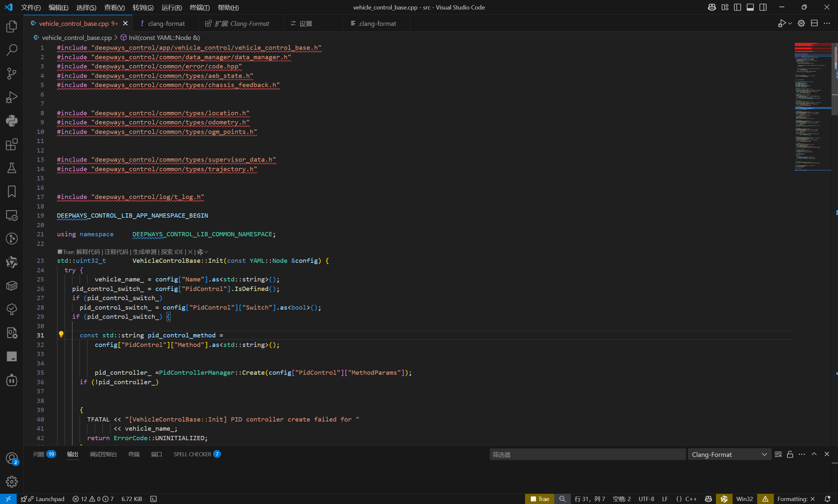Screen dimensions: 838x504
Task: Open the Extensions view
Action: 11,144
